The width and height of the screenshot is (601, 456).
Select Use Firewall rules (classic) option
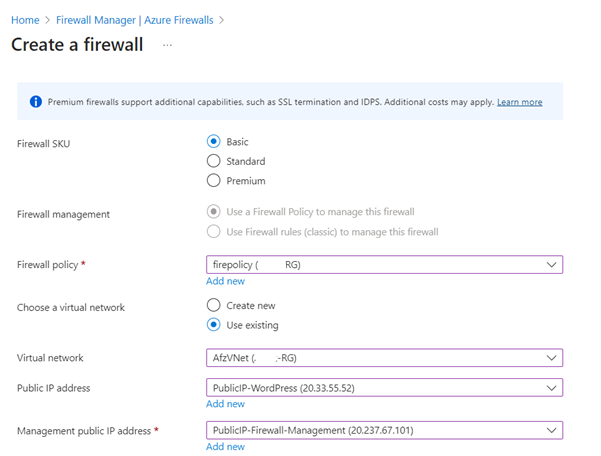(213, 232)
